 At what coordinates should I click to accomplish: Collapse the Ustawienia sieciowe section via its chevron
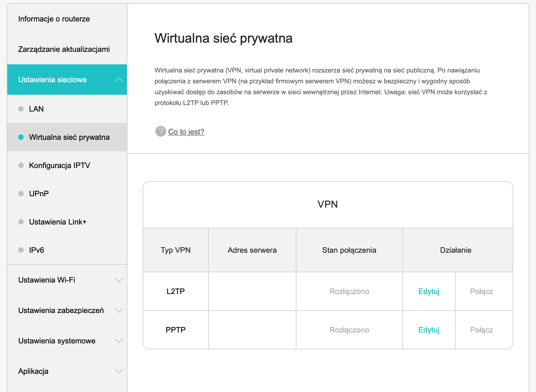tap(118, 80)
